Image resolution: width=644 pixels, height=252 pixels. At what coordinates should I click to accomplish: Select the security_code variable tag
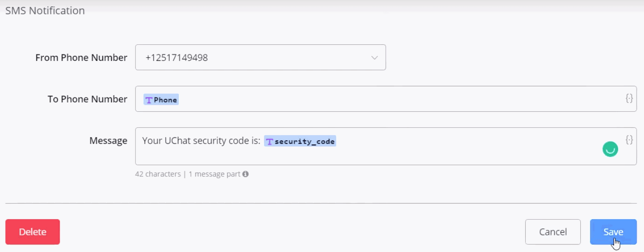304,141
